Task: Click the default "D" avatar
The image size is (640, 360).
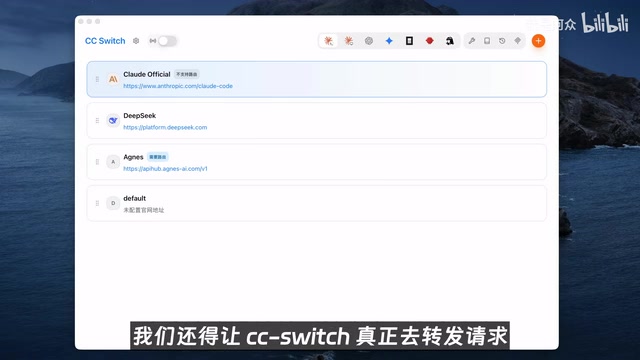Action: tap(113, 203)
